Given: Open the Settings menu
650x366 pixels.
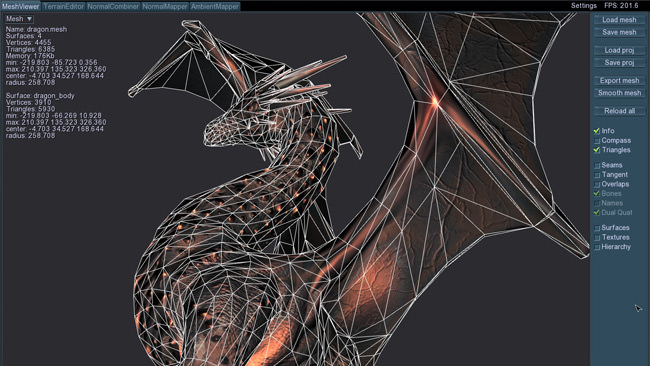Looking at the screenshot, I should point(584,6).
